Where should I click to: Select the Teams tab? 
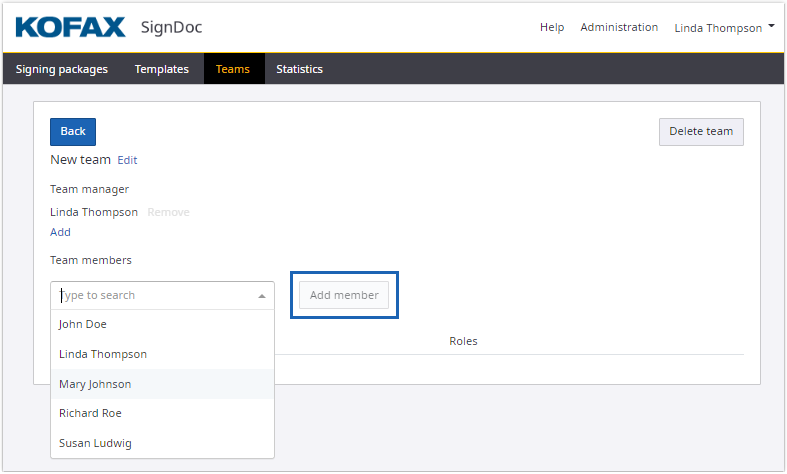[233, 69]
